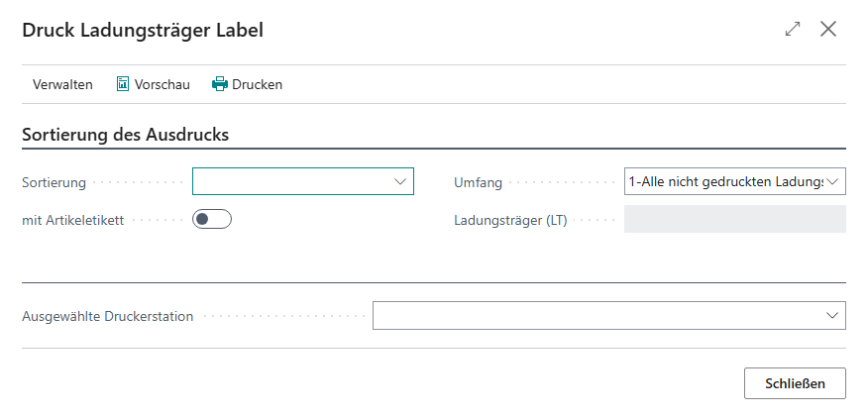Click the greyed Ladungsträger (LT) field
Image resolution: width=868 pixels, height=417 pixels.
coord(734,220)
